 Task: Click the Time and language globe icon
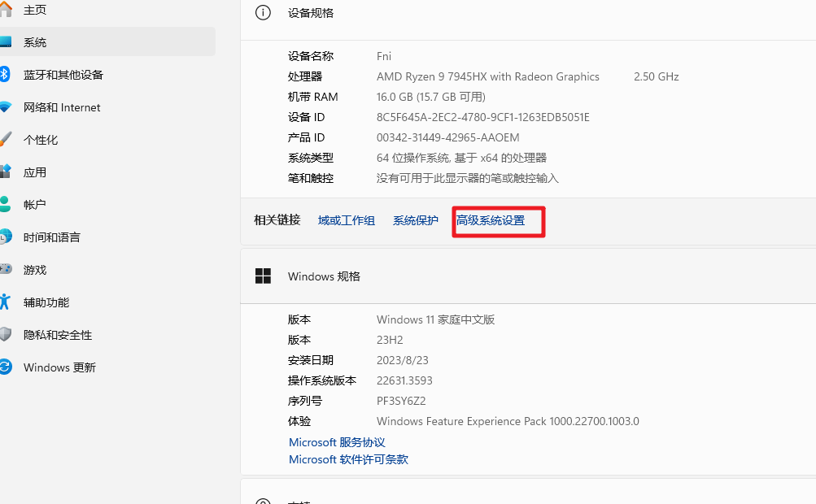pyautogui.click(x=5, y=237)
